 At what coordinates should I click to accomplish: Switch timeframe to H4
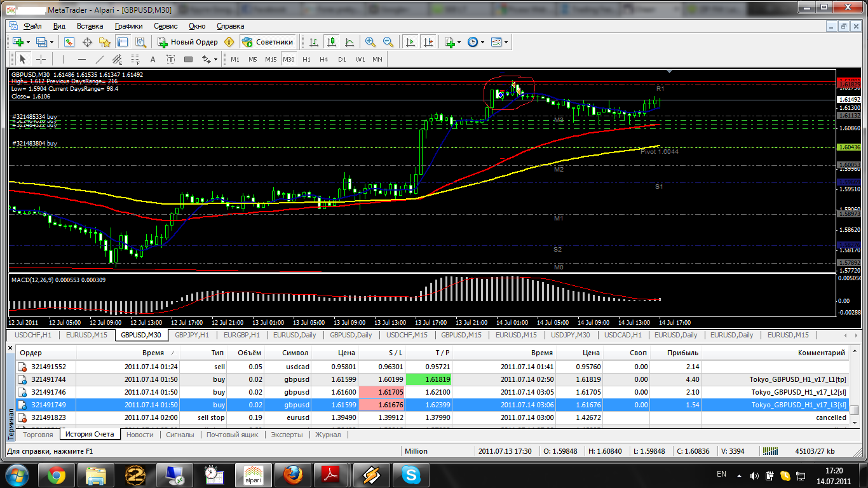[324, 59]
